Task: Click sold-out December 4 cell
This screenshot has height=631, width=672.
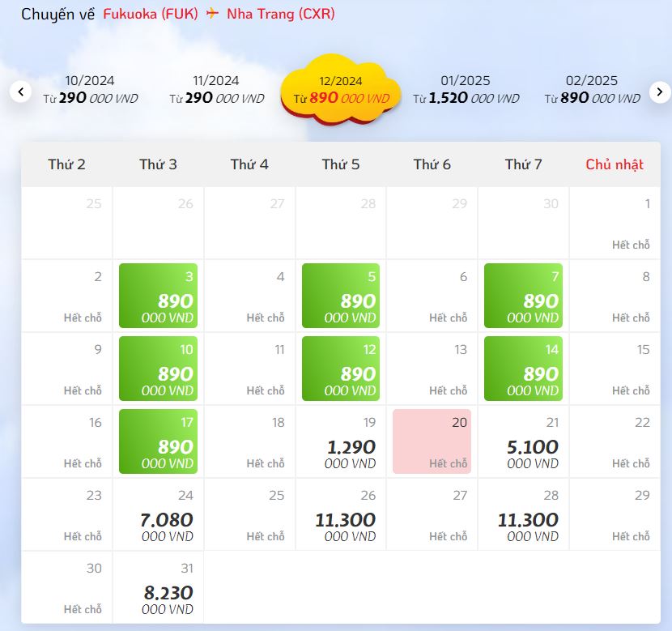Action: click(249, 296)
